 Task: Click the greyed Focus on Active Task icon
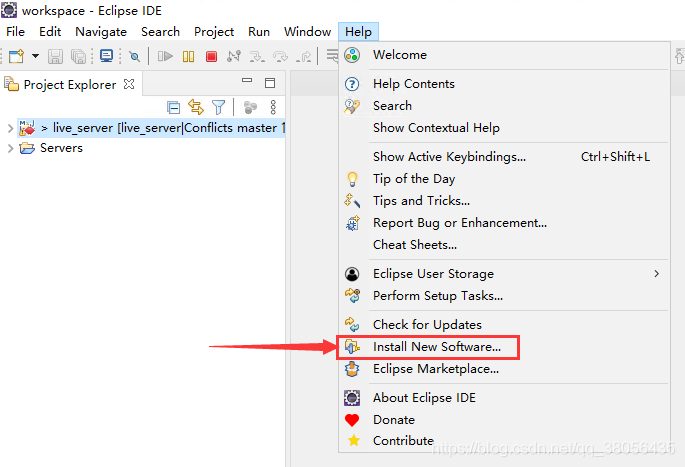pyautogui.click(x=250, y=107)
